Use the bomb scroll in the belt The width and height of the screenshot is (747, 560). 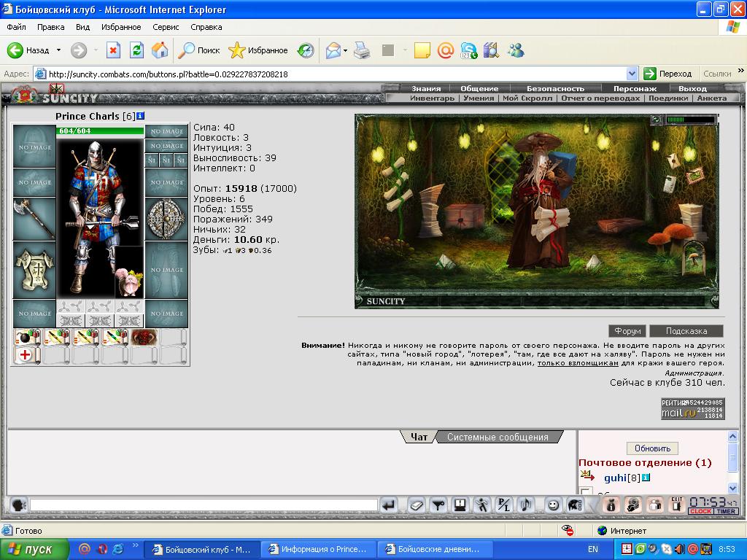(x=28, y=337)
